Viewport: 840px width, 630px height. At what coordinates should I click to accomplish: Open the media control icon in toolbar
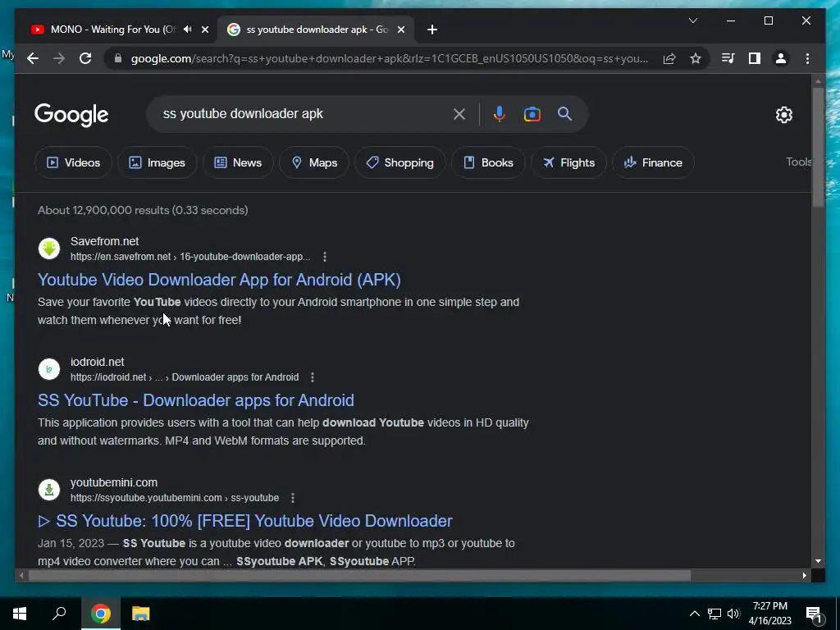coord(728,58)
